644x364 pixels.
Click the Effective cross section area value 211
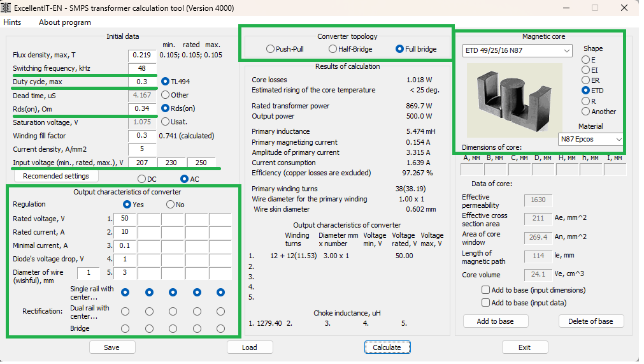[x=538, y=219]
